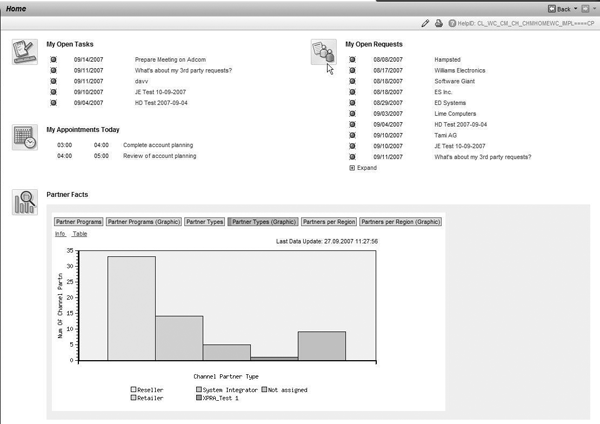
Task: Open the Back dropdown arrow
Action: pos(575,8)
